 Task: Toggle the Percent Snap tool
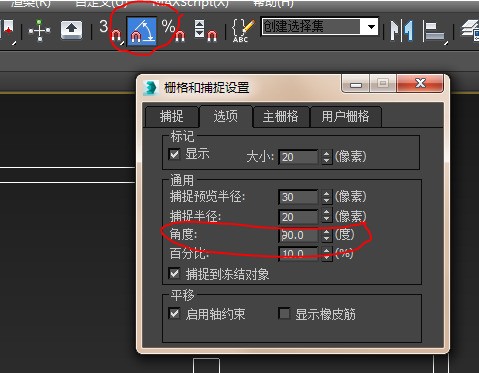click(x=173, y=31)
